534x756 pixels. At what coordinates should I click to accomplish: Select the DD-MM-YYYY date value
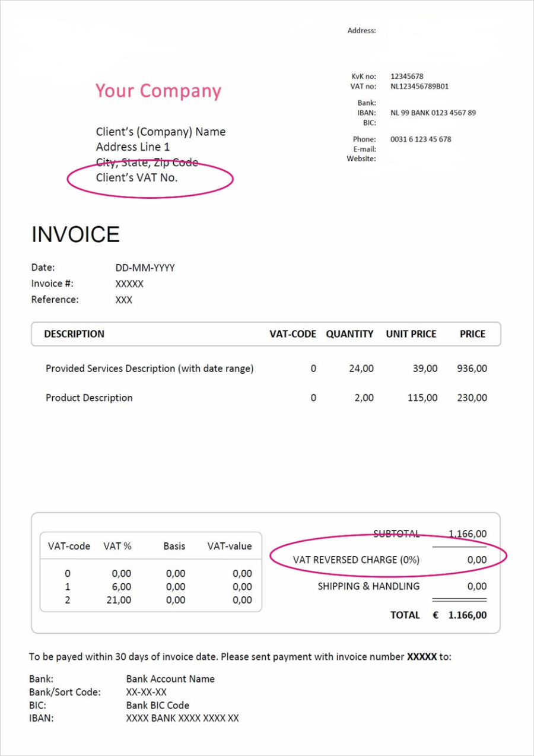point(145,268)
